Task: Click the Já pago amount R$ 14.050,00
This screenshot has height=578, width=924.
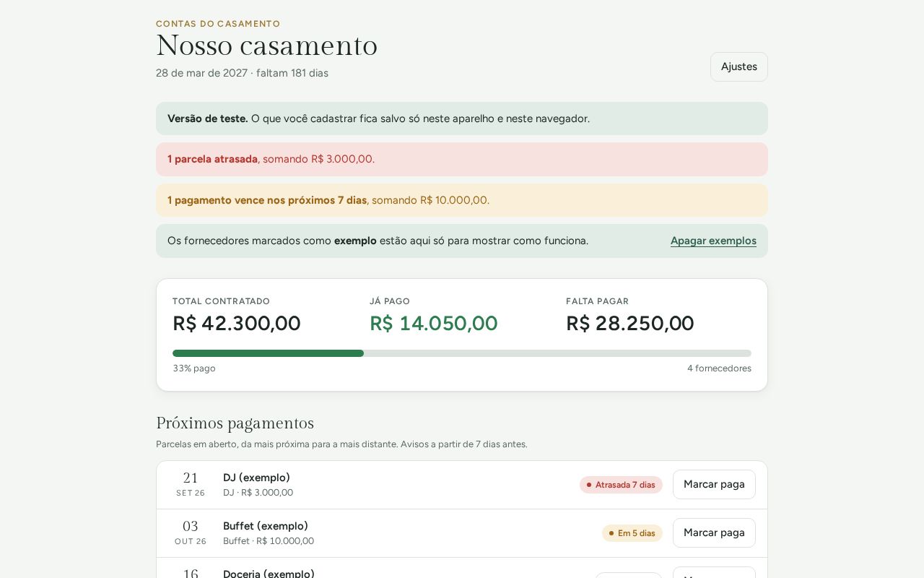Action: click(x=434, y=323)
